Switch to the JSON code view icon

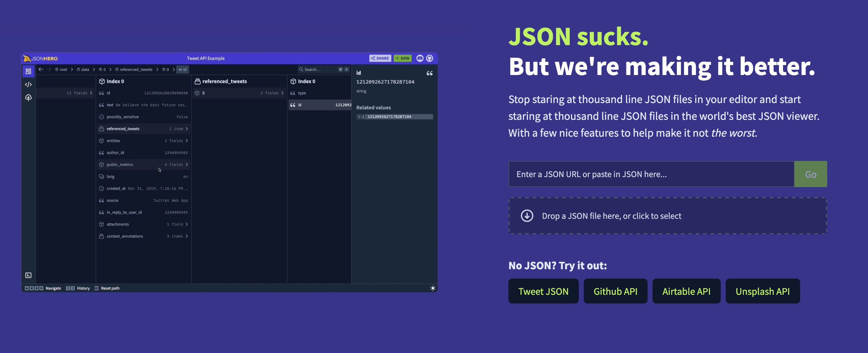click(x=28, y=85)
